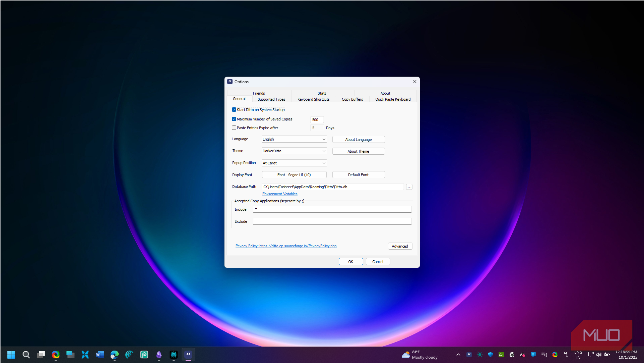Enable Paste Entries Expire after checkbox
Image resolution: width=644 pixels, height=363 pixels.
click(234, 128)
